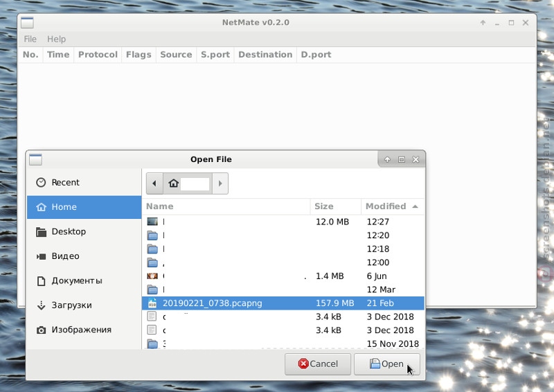Select the folder modified at 12:18

click(283, 249)
